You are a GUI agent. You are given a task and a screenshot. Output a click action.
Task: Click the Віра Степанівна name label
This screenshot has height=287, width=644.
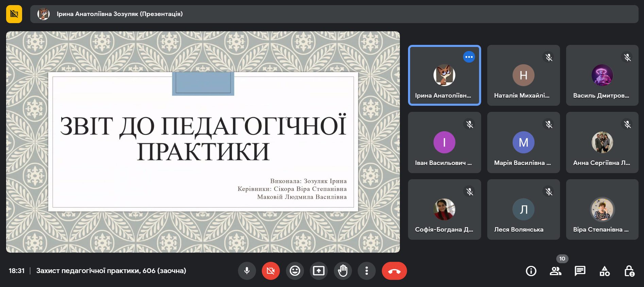click(601, 230)
